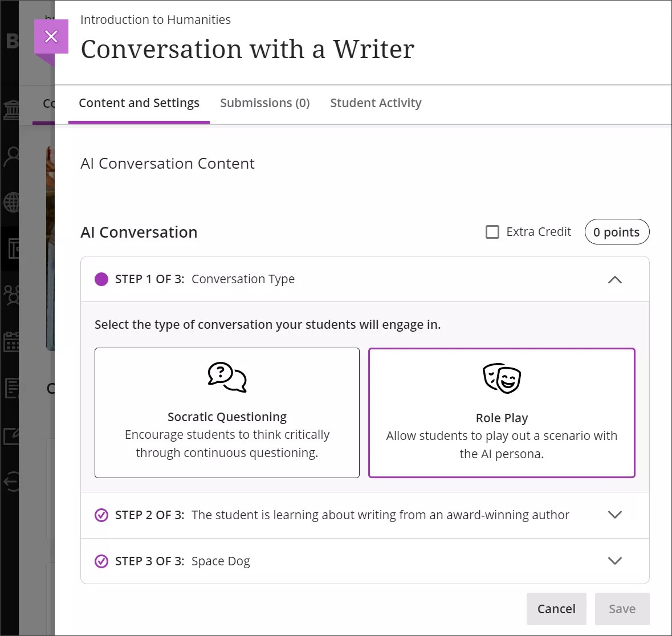The image size is (672, 636).
Task: Open the Student Activity tab
Action: click(x=376, y=103)
